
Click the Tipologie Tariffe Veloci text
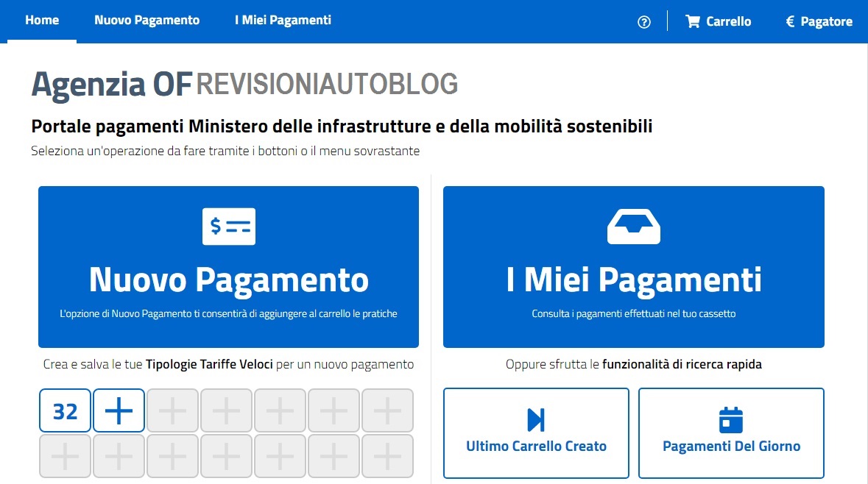pos(209,365)
